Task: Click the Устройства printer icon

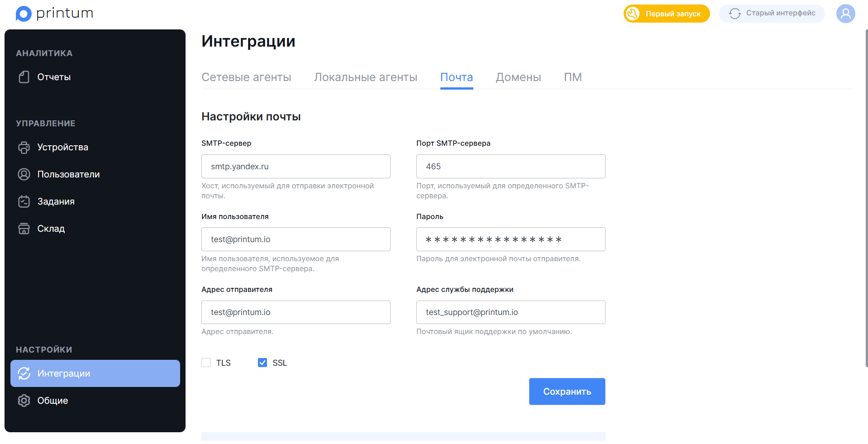Action: 24,147
